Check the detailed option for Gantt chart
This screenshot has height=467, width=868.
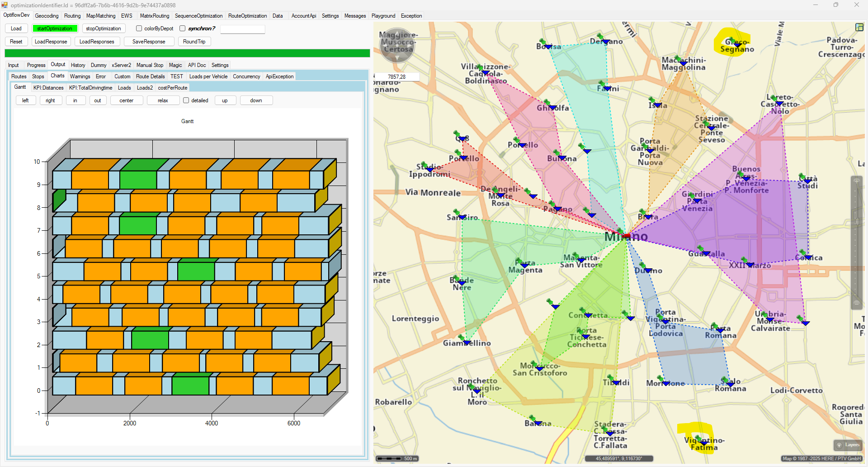coord(186,100)
